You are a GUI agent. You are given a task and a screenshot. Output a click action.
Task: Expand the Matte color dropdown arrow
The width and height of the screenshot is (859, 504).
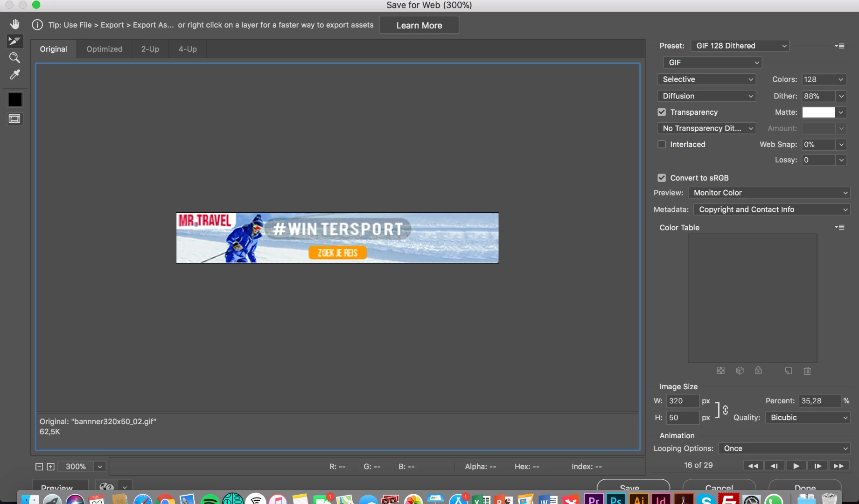click(x=841, y=112)
